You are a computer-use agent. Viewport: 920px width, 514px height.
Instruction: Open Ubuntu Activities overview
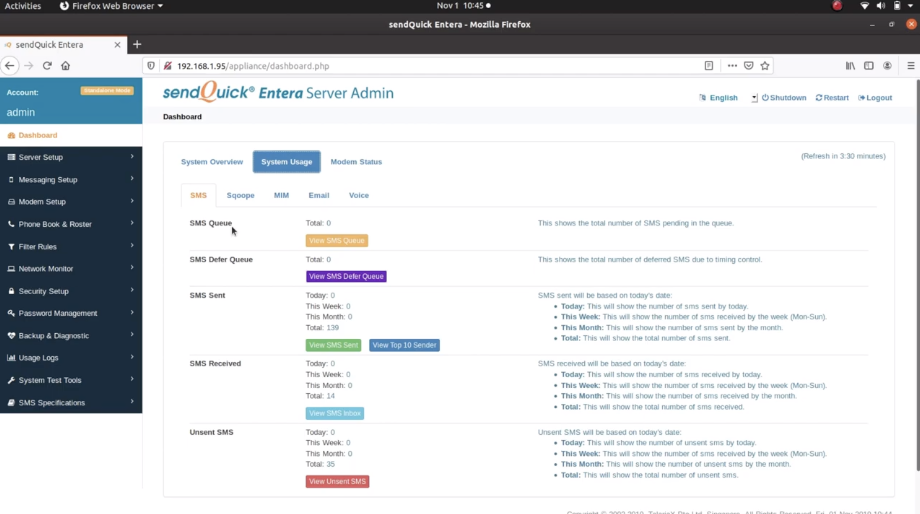[23, 6]
